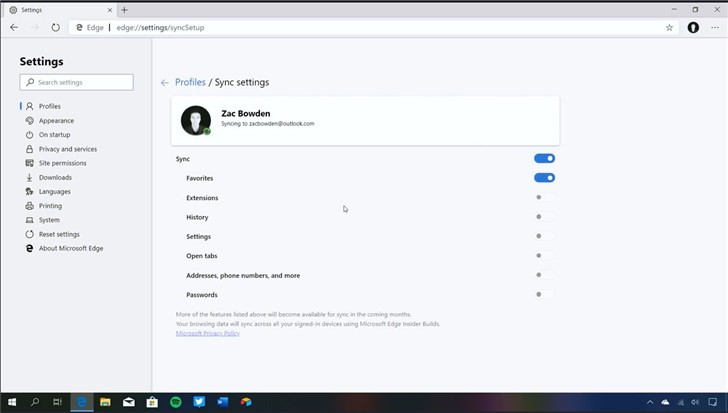Toggle Extensions sync switch
Viewport: 728px width, 413px height.
point(544,197)
